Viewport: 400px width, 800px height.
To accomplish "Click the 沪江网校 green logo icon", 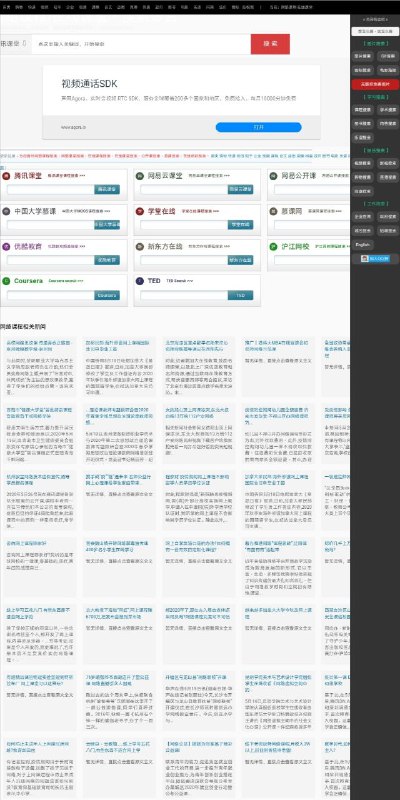I will pyautogui.click(x=273, y=246).
